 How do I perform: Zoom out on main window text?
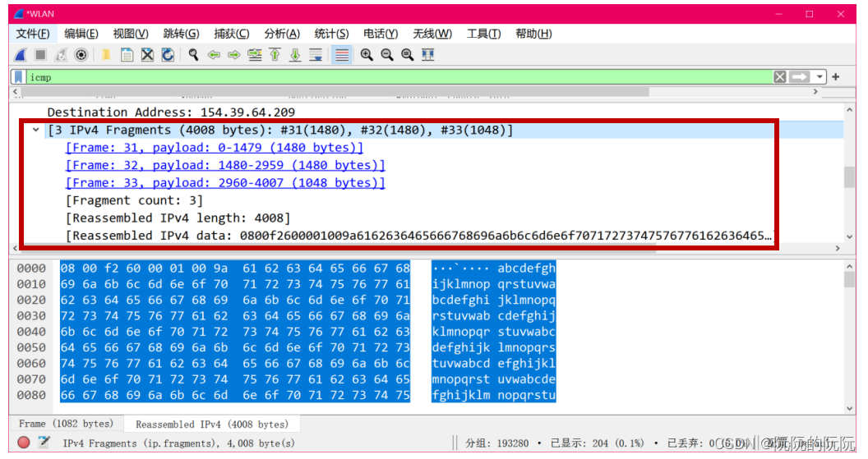coord(387,55)
